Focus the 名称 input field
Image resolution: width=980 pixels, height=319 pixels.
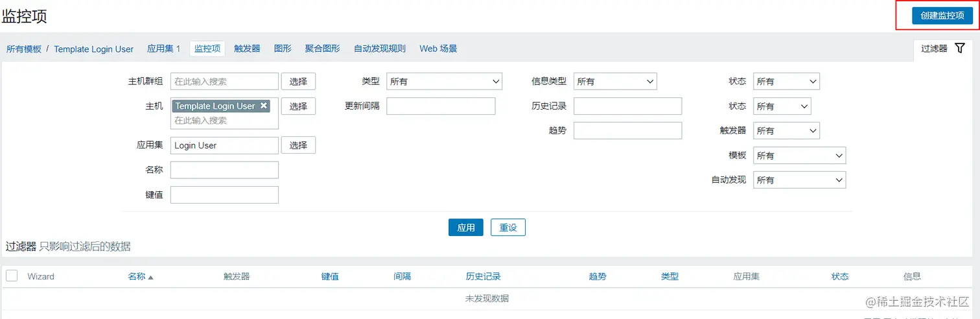point(224,170)
